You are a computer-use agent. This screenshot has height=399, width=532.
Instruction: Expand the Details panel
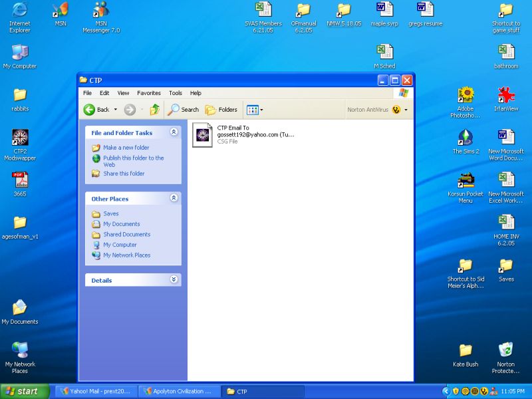tap(174, 280)
